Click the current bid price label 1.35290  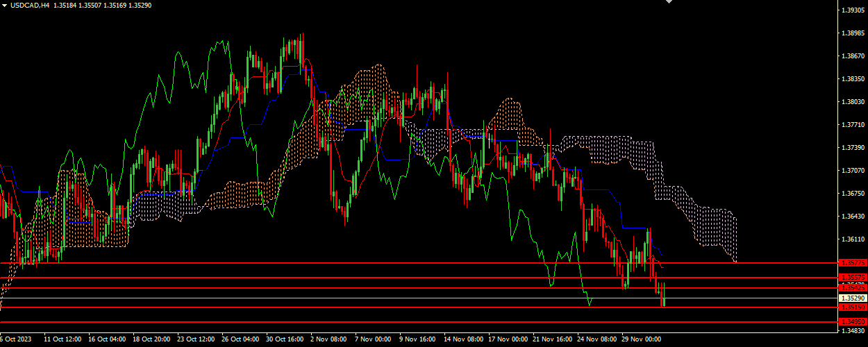click(851, 297)
